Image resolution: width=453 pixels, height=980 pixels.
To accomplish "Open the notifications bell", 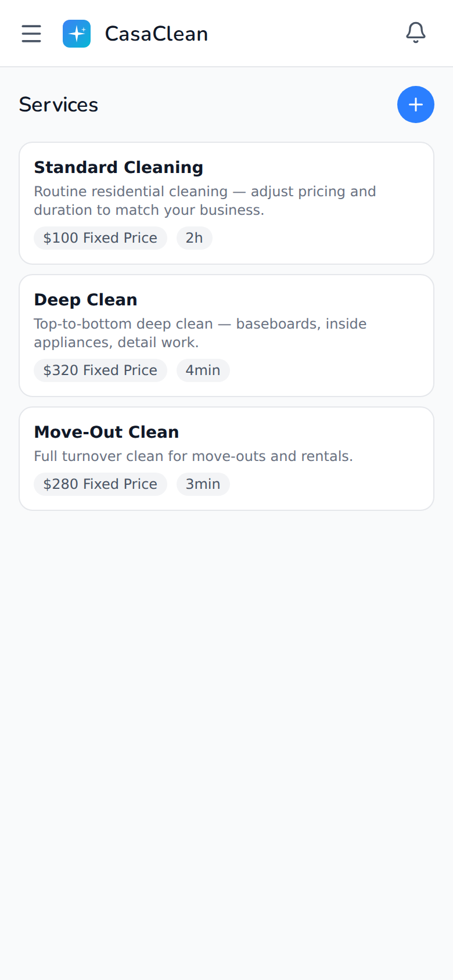I will tap(416, 33).
